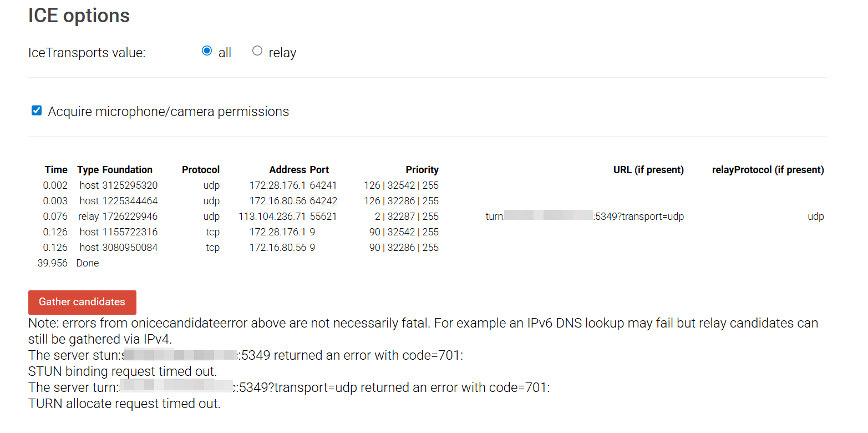
Task: Click the Protocol column header
Action: tap(200, 170)
